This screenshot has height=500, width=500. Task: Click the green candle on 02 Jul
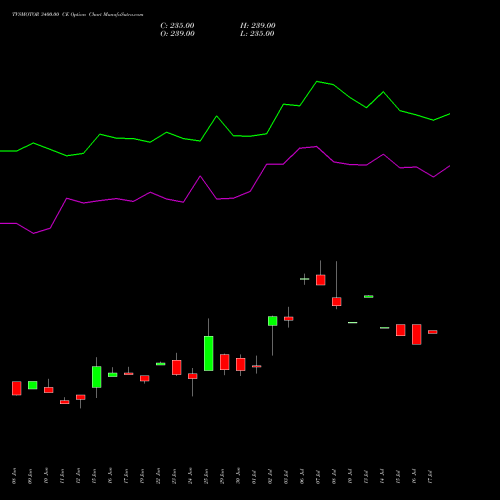tap(273, 321)
